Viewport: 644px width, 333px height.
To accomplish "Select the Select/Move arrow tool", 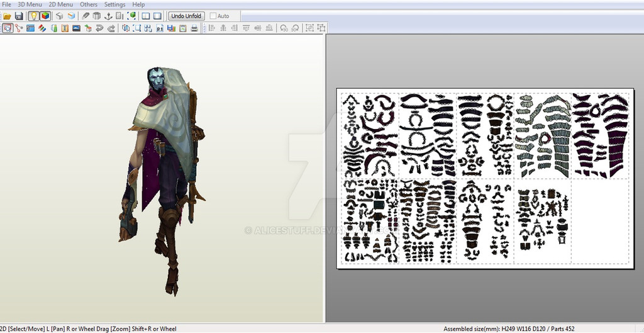I will (x=8, y=28).
